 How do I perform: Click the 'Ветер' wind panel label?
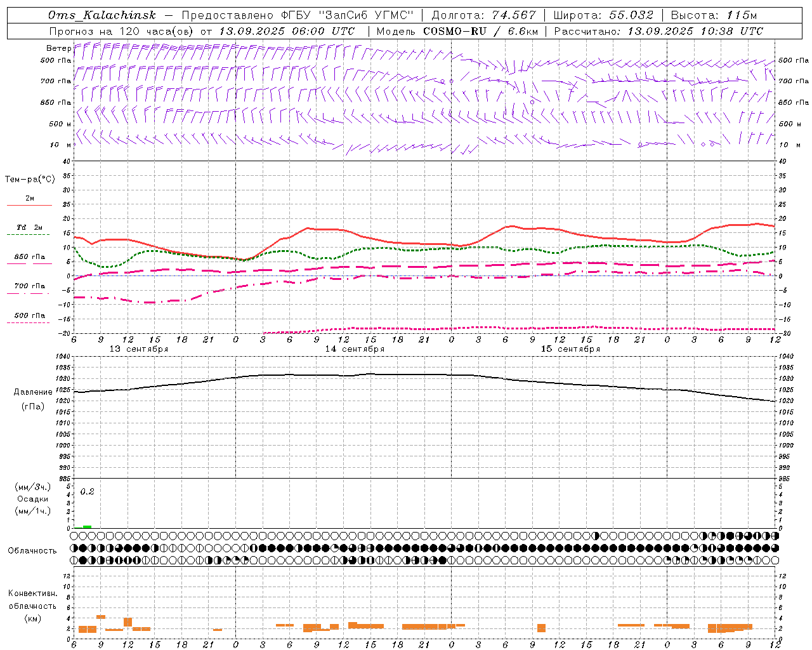coord(59,48)
